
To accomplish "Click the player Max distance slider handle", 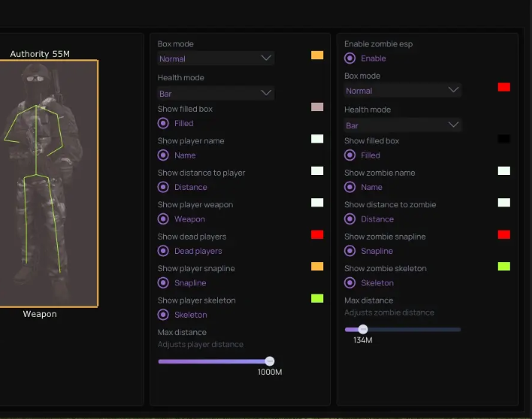I will pos(270,361).
